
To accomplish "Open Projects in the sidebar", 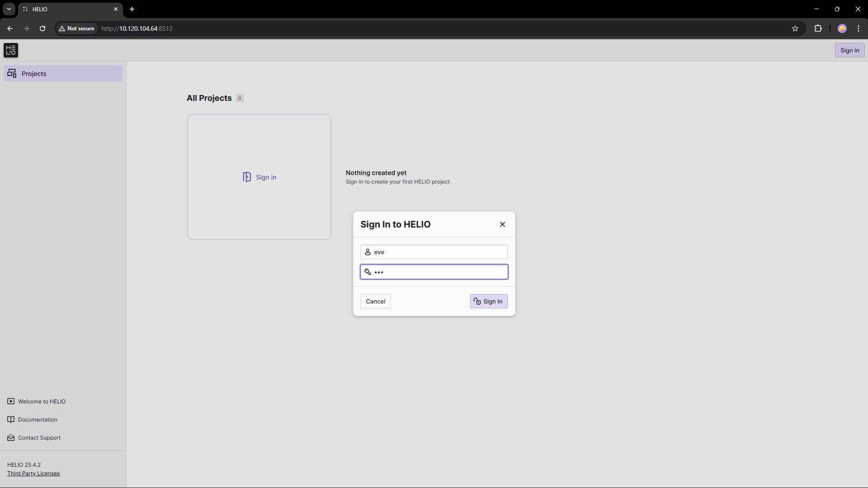I will [x=63, y=73].
